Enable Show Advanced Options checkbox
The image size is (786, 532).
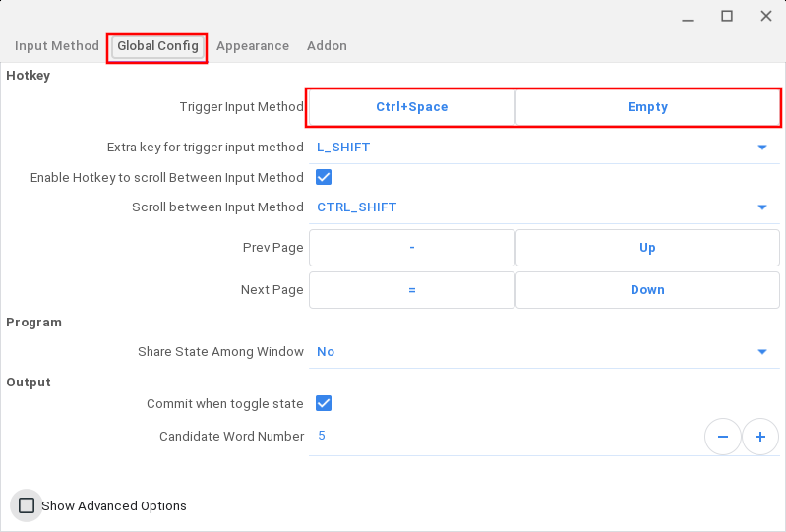27,505
